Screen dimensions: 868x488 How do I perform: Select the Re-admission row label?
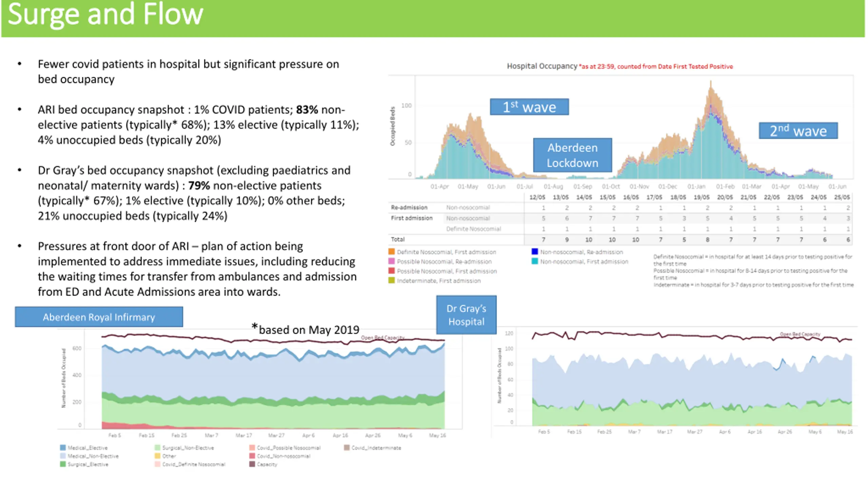click(409, 207)
